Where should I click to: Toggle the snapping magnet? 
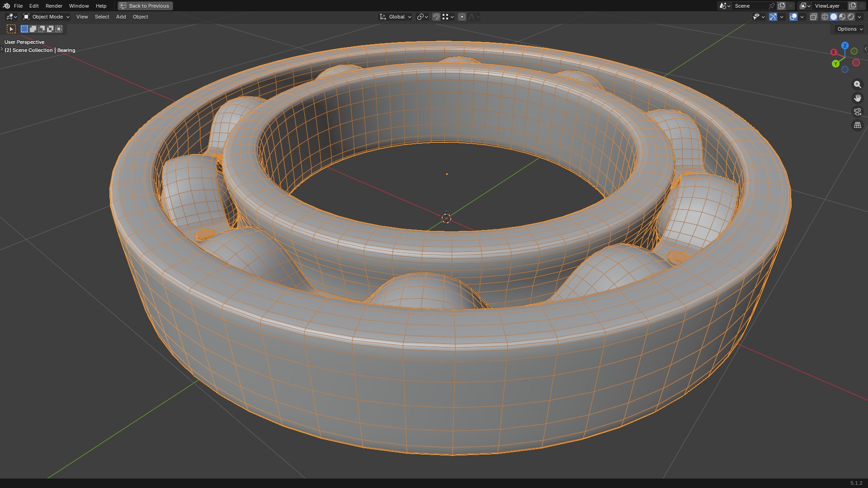(436, 17)
